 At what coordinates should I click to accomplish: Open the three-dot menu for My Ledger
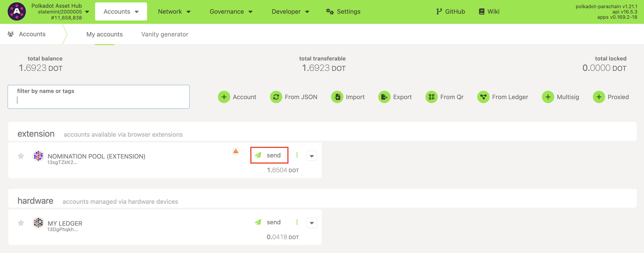[297, 222]
